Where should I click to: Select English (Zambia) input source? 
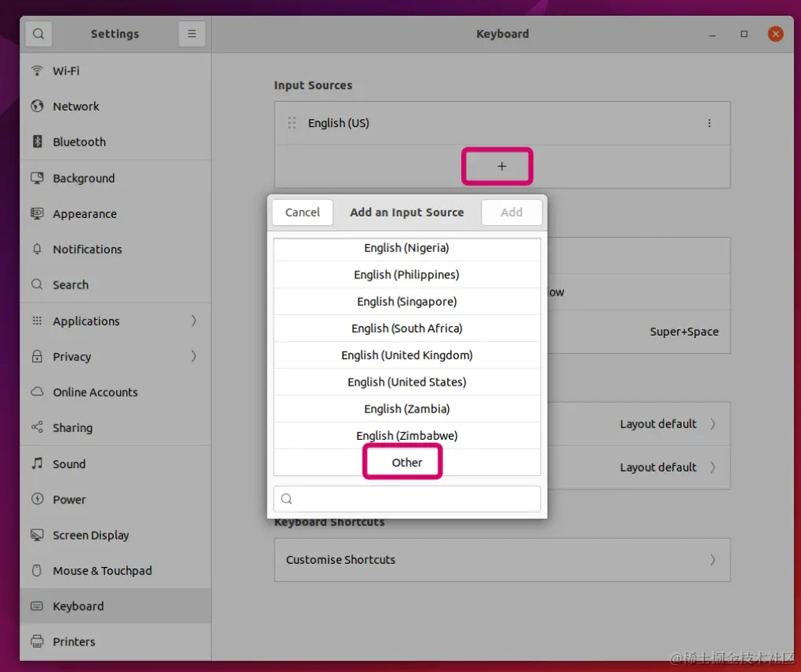point(407,409)
